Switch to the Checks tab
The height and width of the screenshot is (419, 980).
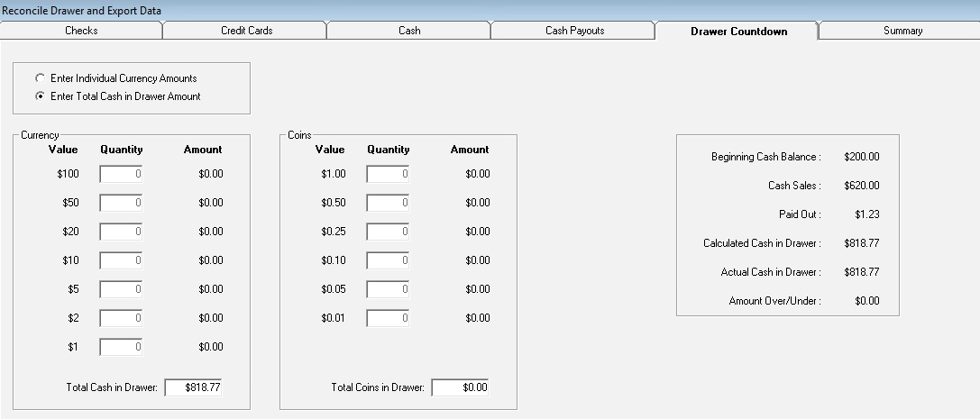81,31
